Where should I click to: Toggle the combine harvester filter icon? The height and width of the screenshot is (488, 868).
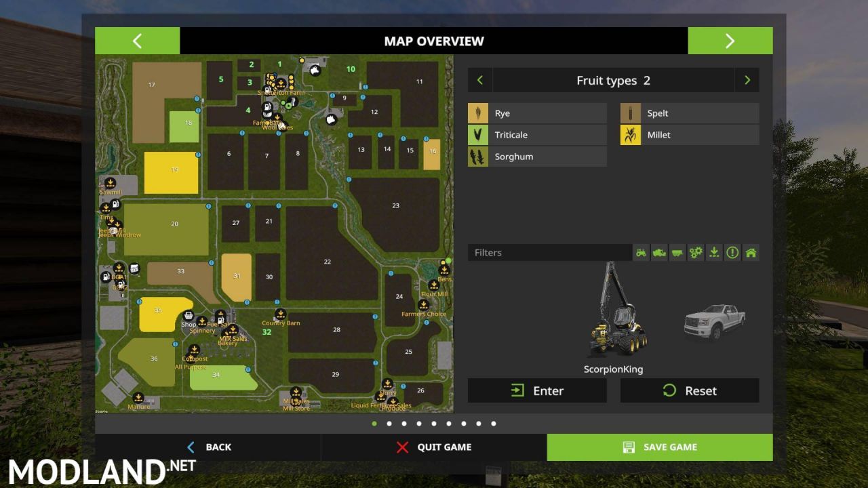(x=659, y=253)
